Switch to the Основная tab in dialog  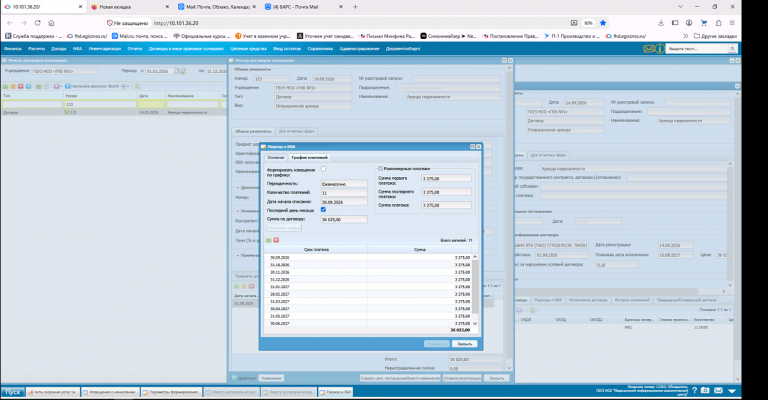[x=275, y=158]
